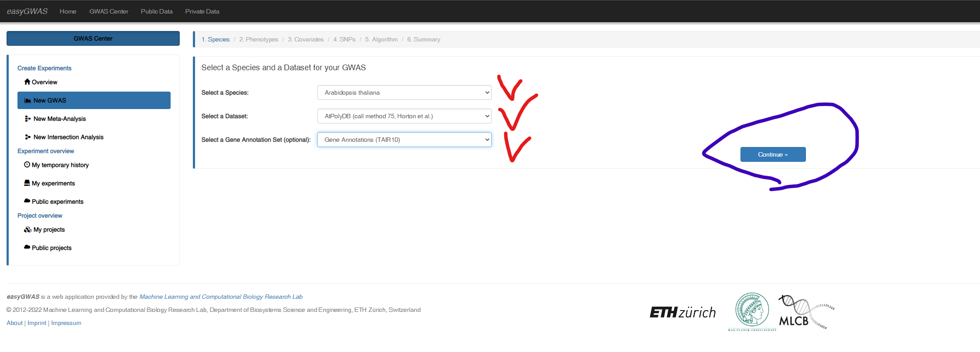Click the blue GWAS Center sidebar button

click(93, 38)
